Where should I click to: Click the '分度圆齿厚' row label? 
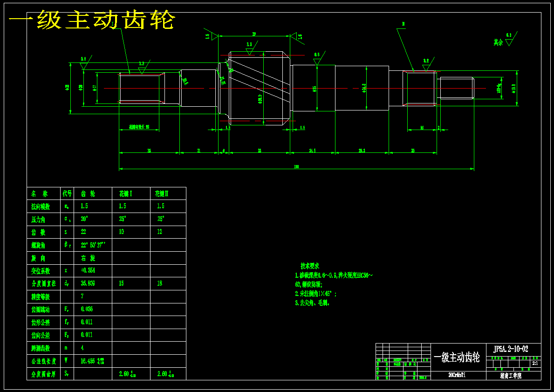point(43,374)
